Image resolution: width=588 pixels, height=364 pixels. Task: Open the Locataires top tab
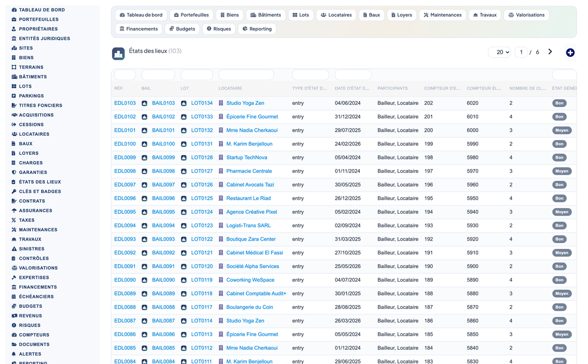click(336, 15)
